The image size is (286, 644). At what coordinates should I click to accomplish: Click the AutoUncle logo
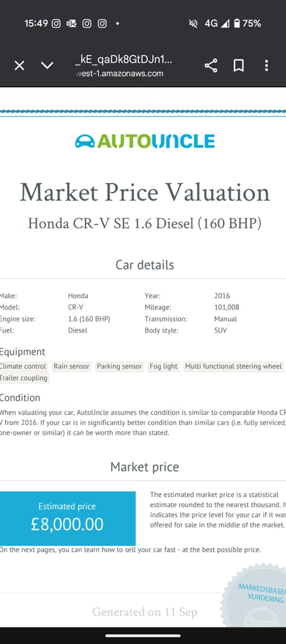coord(145,141)
